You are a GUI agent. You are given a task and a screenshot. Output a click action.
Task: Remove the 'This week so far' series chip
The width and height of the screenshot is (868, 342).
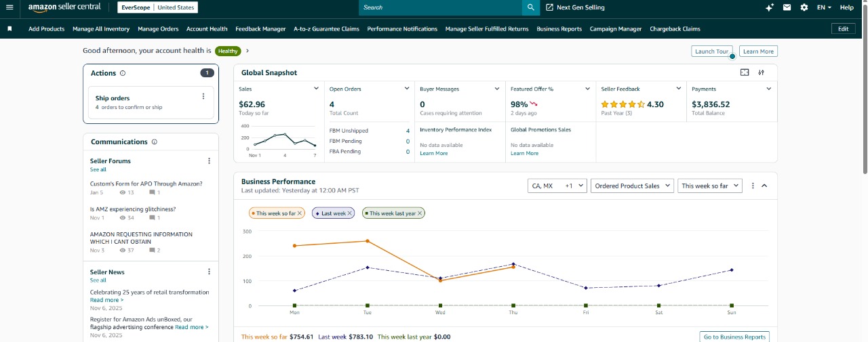300,213
